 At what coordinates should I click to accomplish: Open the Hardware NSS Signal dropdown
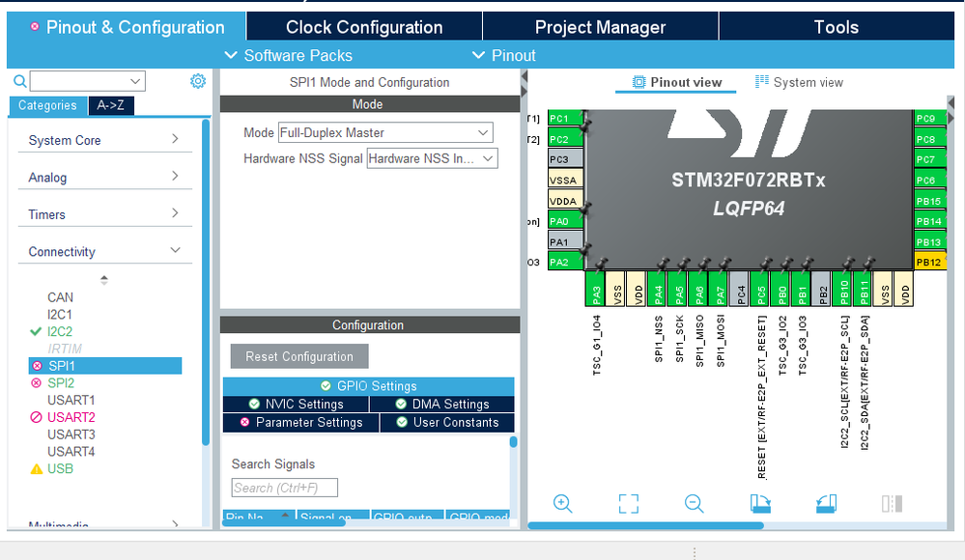pyautogui.click(x=432, y=158)
